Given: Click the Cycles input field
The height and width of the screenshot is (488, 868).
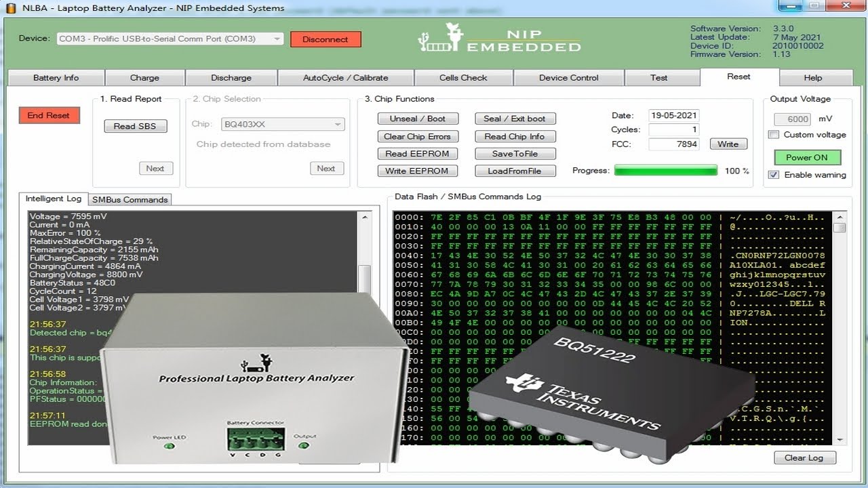Looking at the screenshot, I should [674, 129].
